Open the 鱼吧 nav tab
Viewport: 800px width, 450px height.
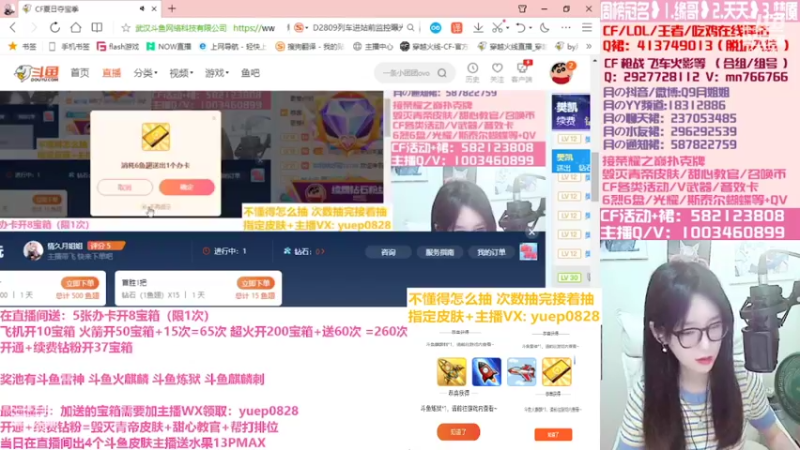(250, 73)
